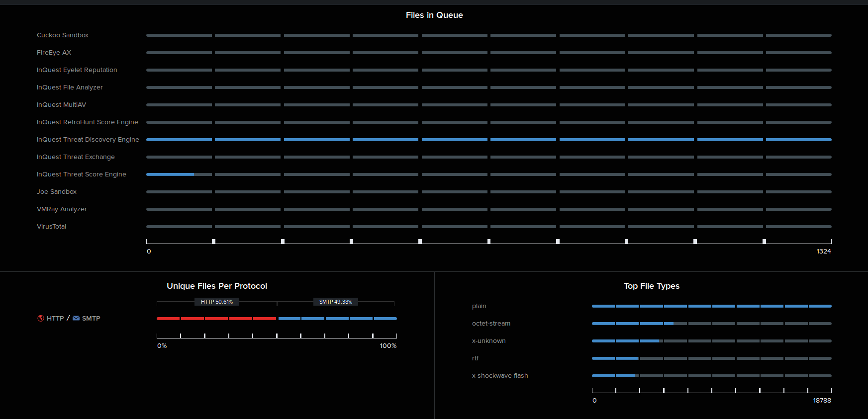868x419 pixels.
Task: Click the Files in Queue heading
Action: click(x=434, y=15)
